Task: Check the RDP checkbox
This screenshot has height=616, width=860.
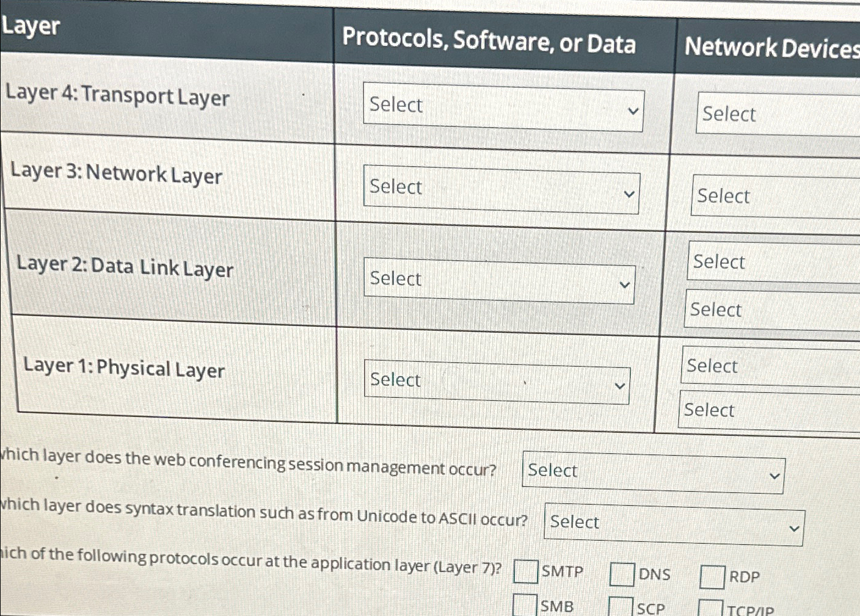Action: (x=712, y=576)
